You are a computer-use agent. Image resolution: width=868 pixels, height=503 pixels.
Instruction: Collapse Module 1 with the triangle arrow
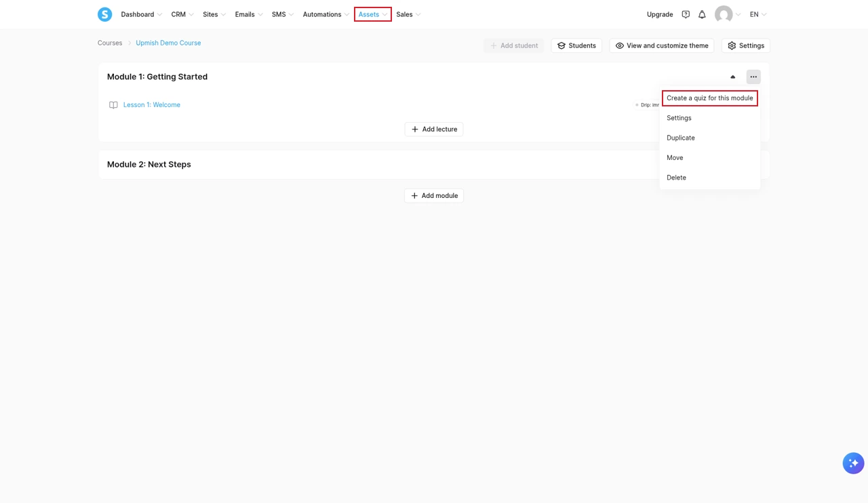pyautogui.click(x=732, y=77)
